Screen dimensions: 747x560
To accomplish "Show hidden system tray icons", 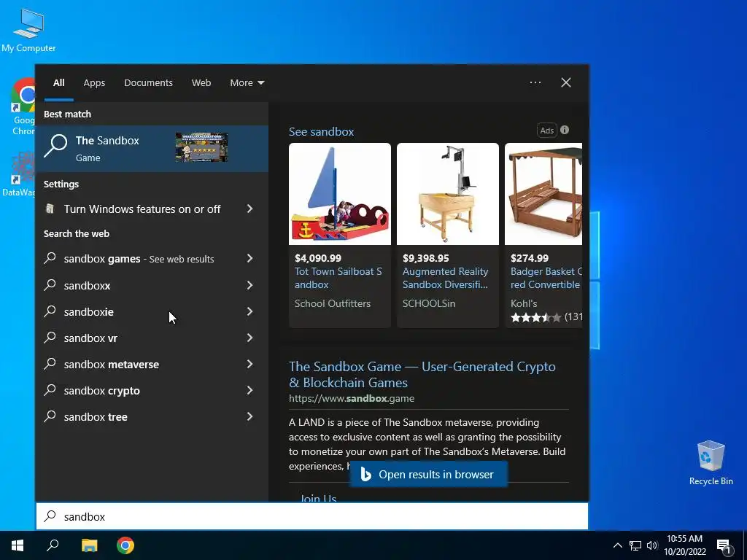I will [617, 545].
